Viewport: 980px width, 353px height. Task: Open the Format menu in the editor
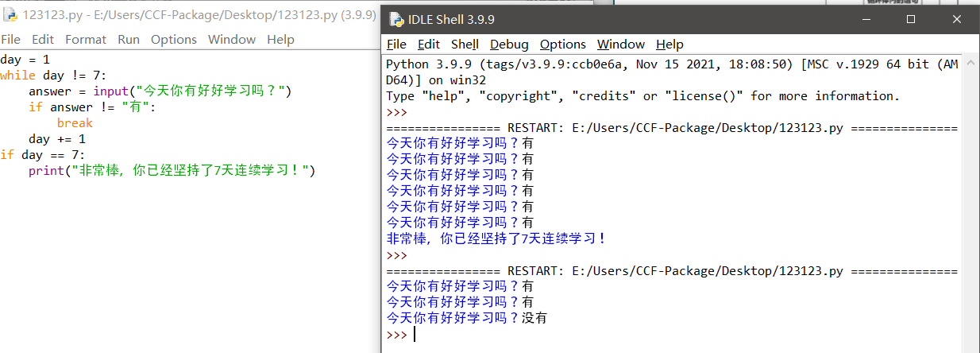point(85,39)
